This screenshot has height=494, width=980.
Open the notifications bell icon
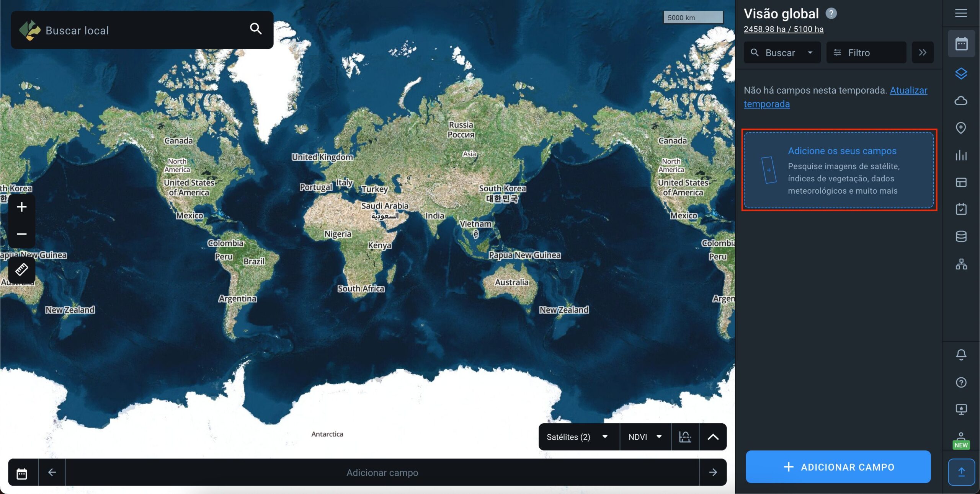(961, 355)
